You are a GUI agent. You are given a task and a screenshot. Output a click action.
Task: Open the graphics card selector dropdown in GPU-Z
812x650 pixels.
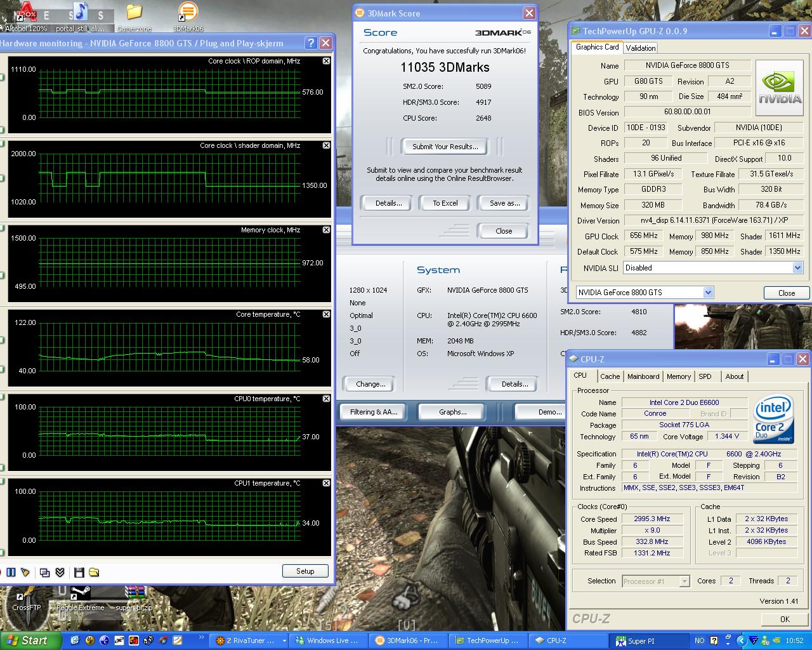coord(708,292)
